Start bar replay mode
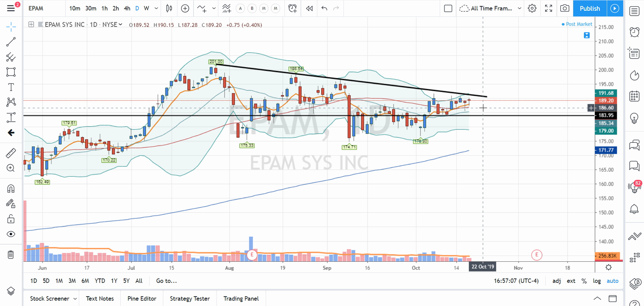Image resolution: width=644 pixels, height=306 pixels. pyautogui.click(x=309, y=8)
